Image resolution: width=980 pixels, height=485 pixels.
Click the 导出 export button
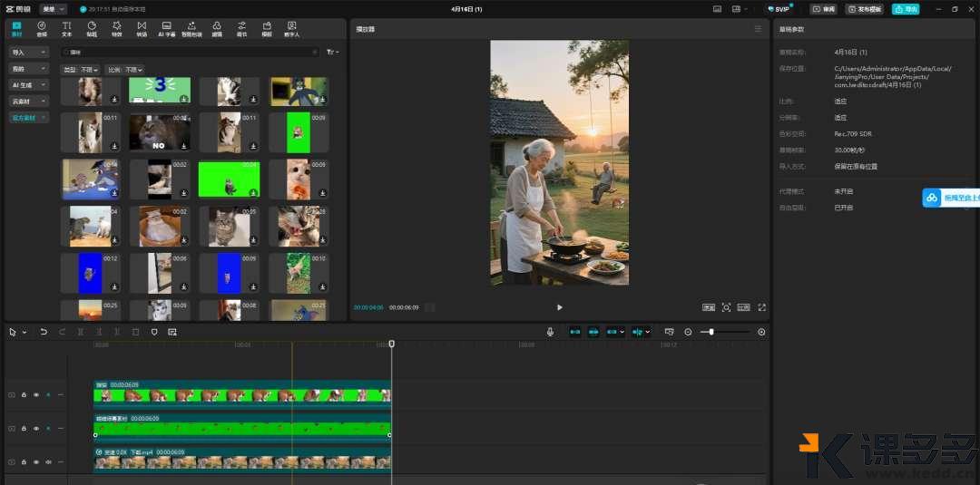(905, 9)
